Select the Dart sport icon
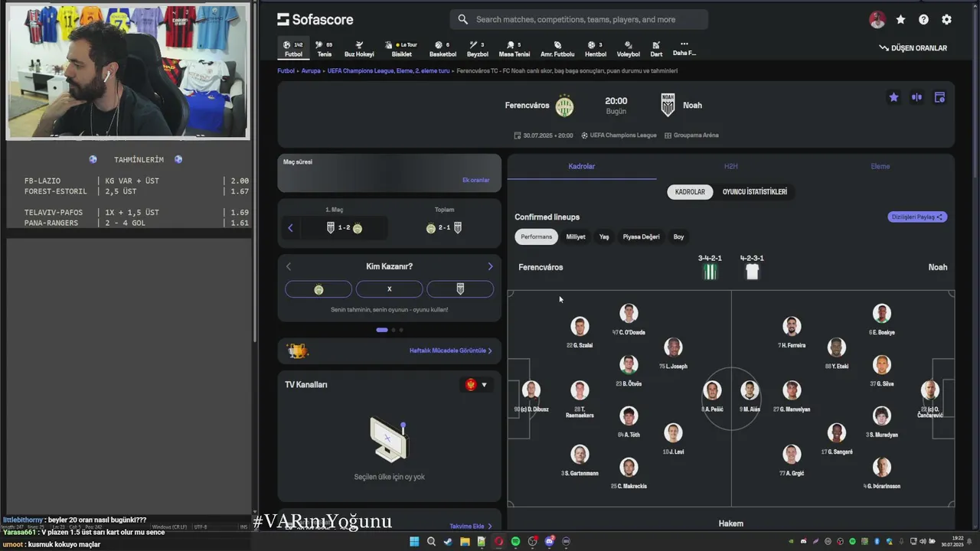 [656, 49]
